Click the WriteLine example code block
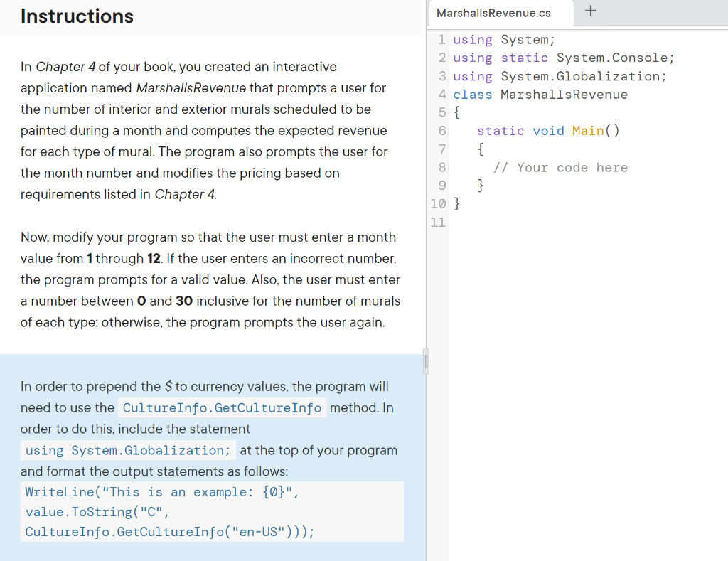 pyautogui.click(x=212, y=511)
